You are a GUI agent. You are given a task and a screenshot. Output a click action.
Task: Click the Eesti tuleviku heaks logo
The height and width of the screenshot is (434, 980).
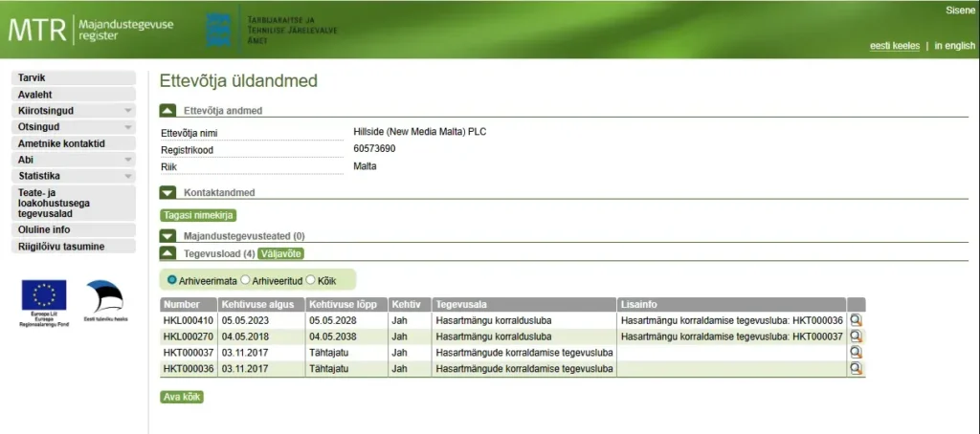pos(103,298)
